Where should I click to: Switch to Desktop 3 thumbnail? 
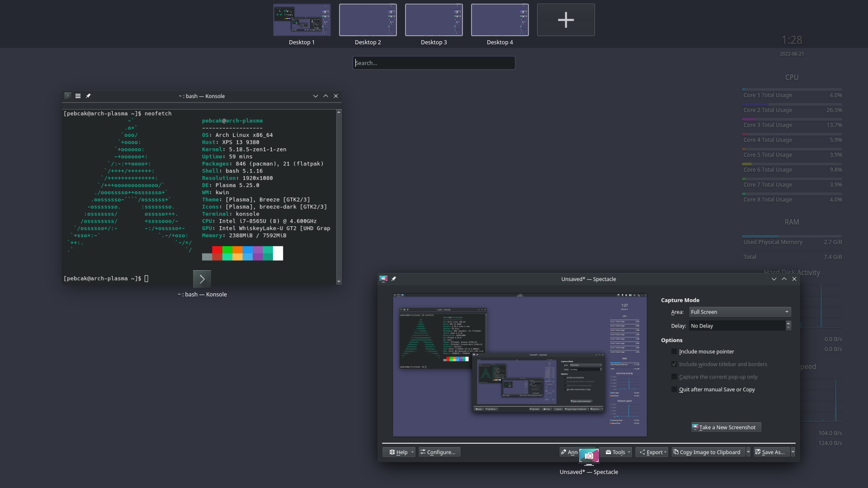pos(434,20)
